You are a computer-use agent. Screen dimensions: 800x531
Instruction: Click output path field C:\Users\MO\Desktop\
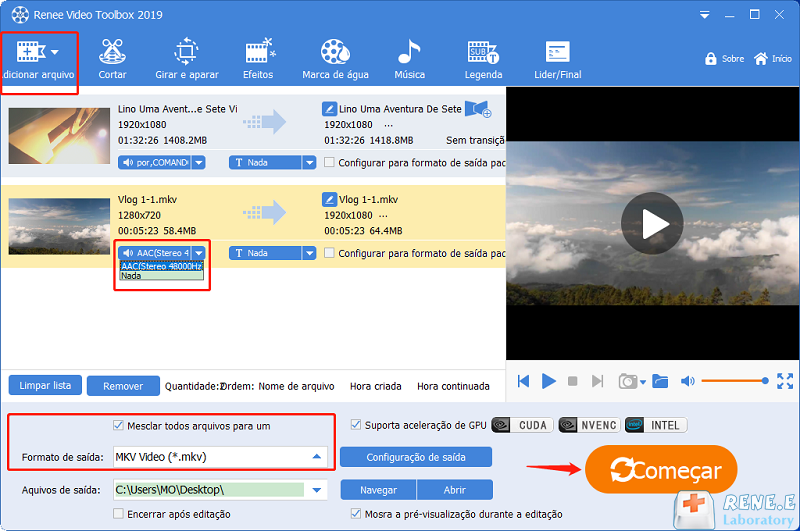(x=210, y=490)
